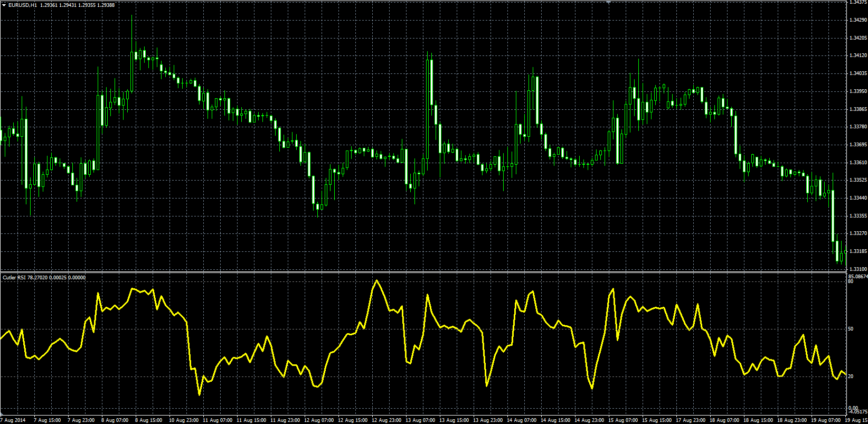Click price label 1.33185
This screenshot has width=868, height=424.
point(857,251)
